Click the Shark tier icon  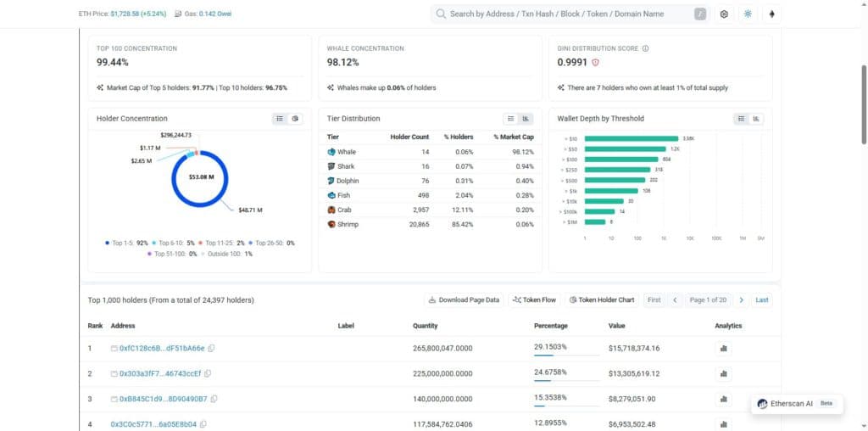coord(331,166)
